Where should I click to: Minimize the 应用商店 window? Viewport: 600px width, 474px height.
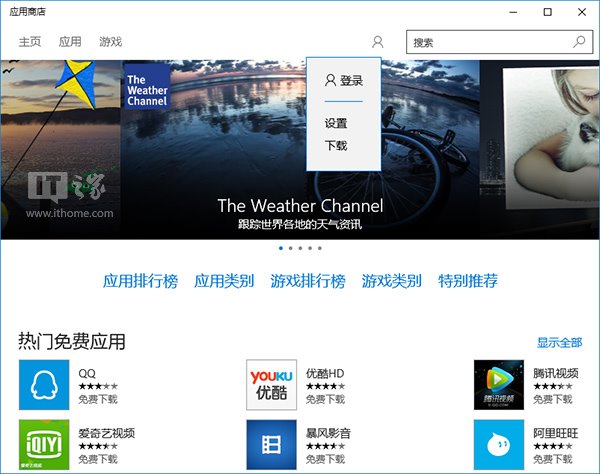click(x=513, y=12)
